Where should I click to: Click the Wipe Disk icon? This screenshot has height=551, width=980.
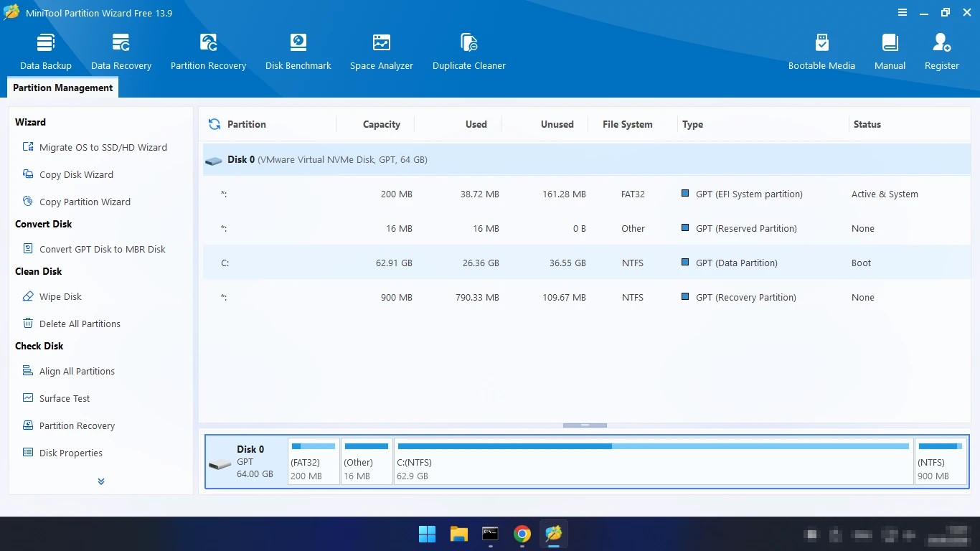[x=28, y=296]
